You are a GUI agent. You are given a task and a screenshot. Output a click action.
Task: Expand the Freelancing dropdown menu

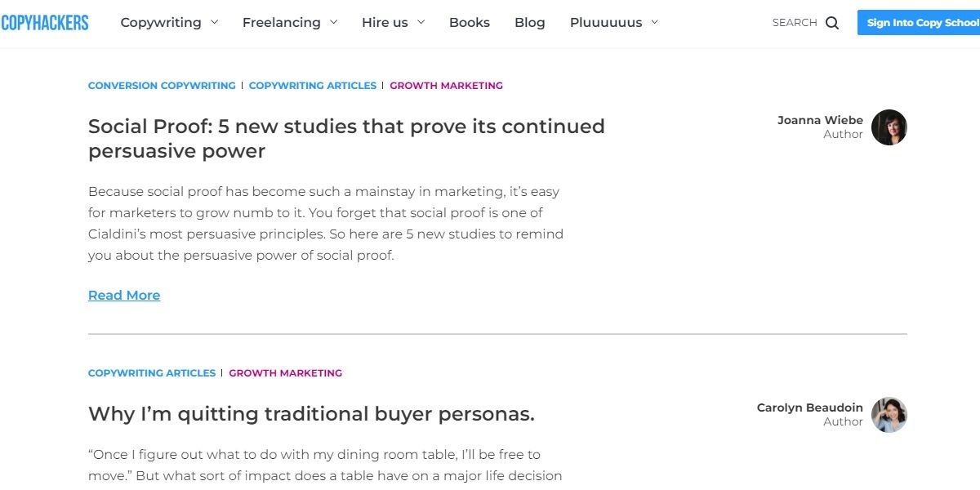[x=283, y=23]
